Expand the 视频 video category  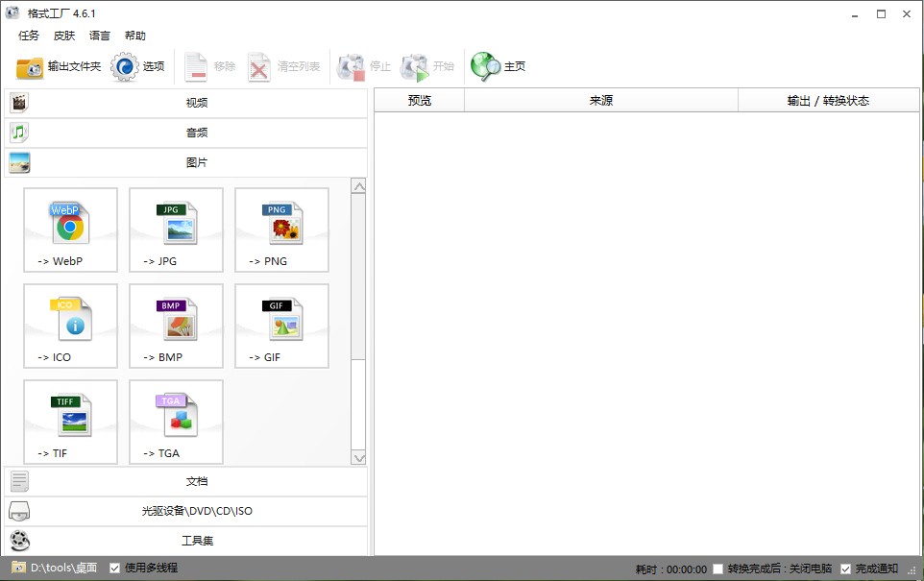click(185, 103)
